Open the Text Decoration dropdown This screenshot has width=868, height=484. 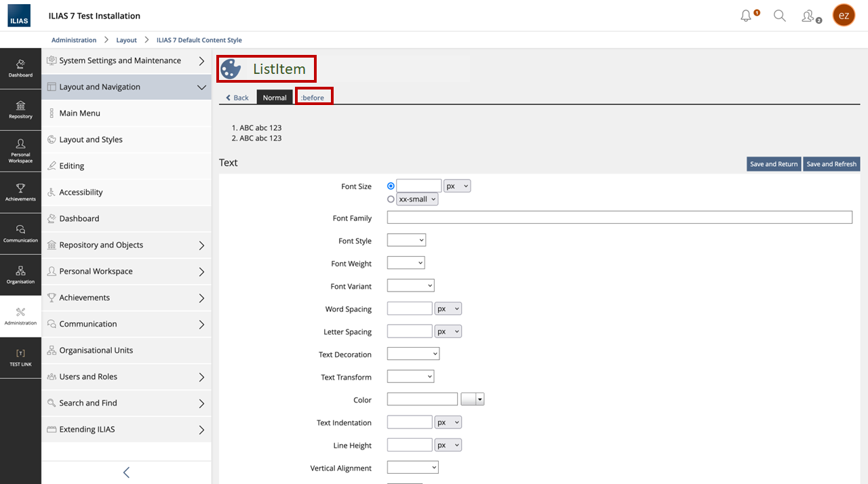point(413,354)
